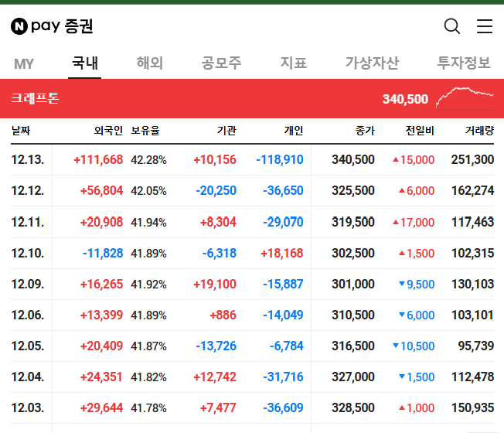The width and height of the screenshot is (504, 433).
Task: Click the 기관 column header
Action: (226, 131)
